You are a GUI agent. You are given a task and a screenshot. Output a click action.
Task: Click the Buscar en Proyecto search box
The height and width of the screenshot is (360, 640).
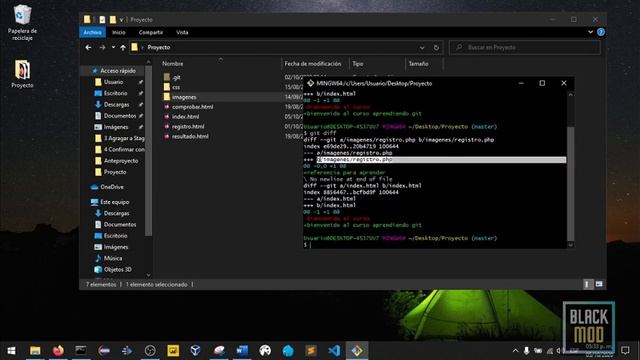point(524,47)
